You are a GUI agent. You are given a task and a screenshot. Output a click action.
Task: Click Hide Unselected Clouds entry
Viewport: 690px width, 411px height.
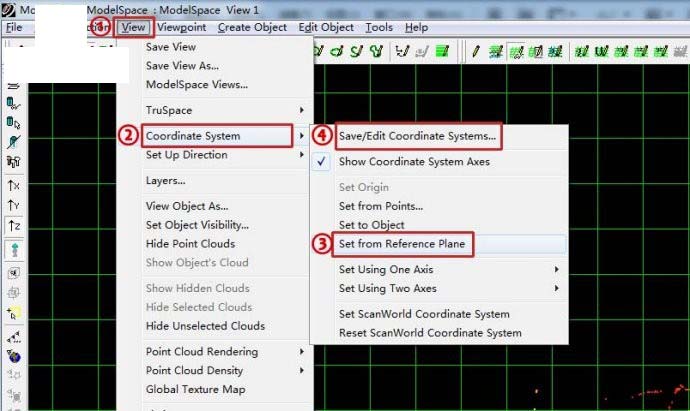tap(205, 326)
